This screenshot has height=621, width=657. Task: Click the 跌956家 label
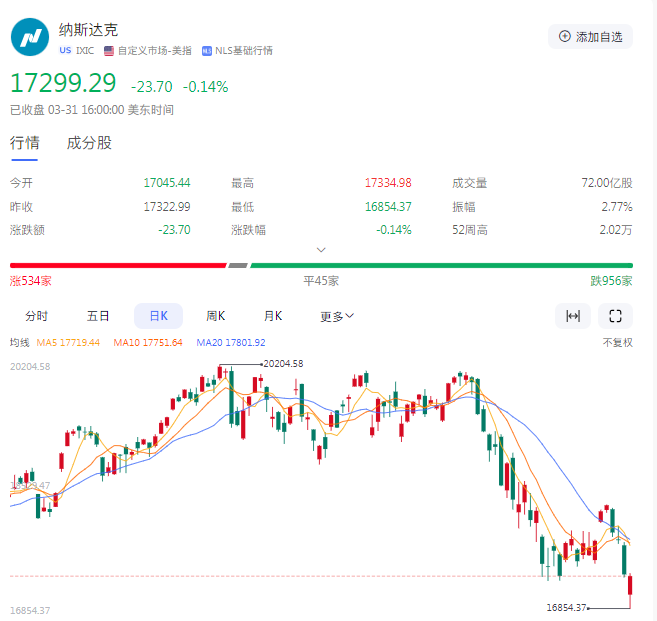pyautogui.click(x=611, y=281)
